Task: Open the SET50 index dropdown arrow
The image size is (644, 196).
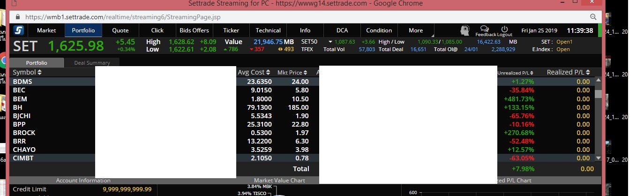Action: pos(330,42)
